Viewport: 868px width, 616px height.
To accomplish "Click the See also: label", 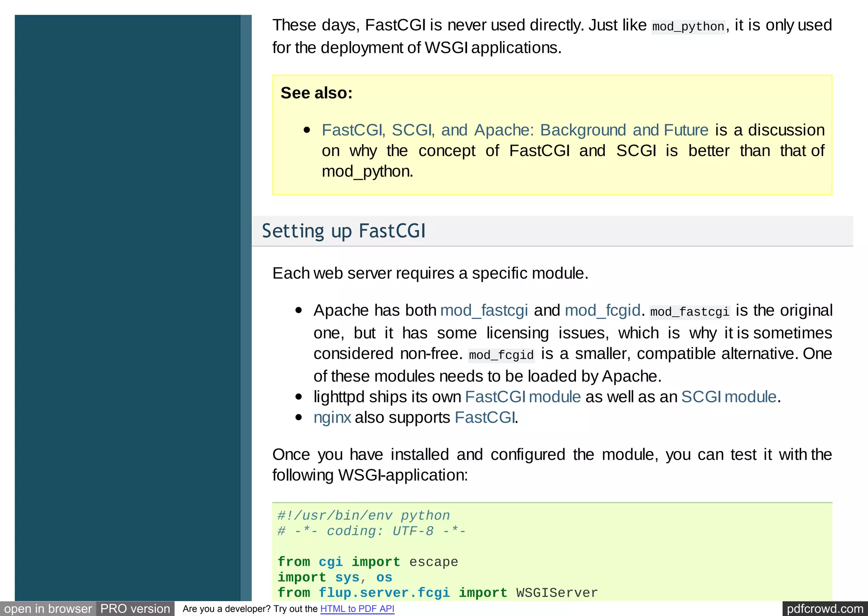I will tap(317, 93).
